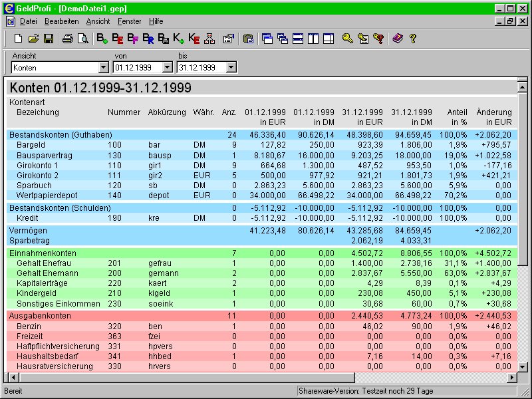This screenshot has height=399, width=532.
Task: Click into the von date field 01.12.1999
Action: [138, 68]
